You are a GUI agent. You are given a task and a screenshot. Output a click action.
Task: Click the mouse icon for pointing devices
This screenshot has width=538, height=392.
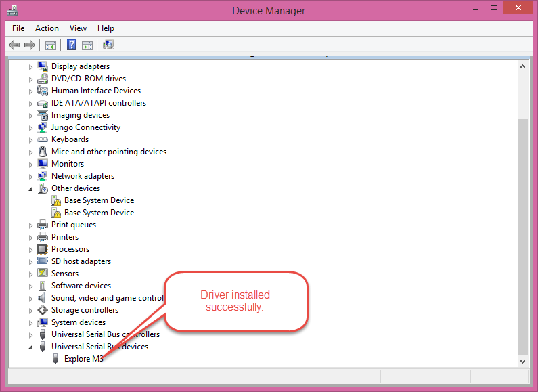pos(43,152)
